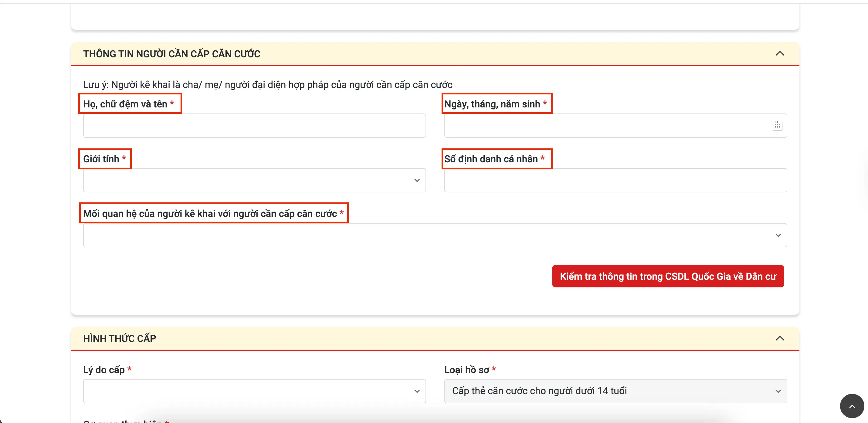
Task: Click the relationship dropdown chevron arrow
Action: click(778, 235)
